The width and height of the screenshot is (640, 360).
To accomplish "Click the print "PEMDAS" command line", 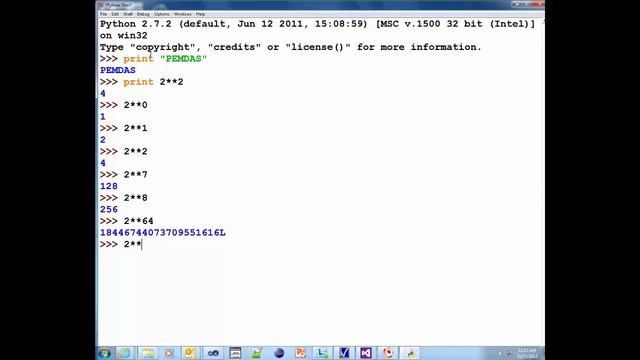I will 153,59.
